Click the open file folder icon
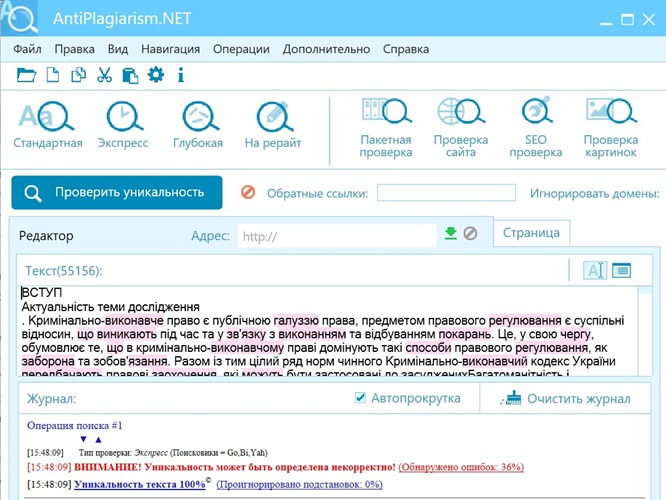 [26, 75]
